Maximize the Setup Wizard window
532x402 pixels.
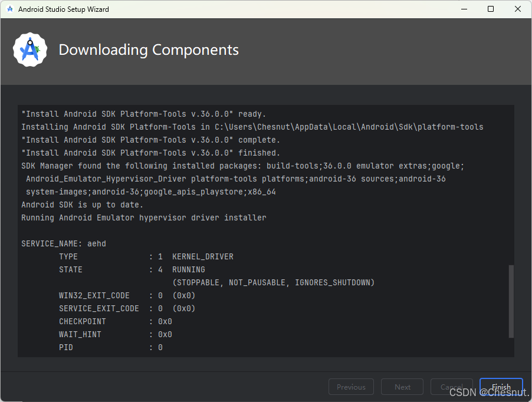click(x=491, y=9)
